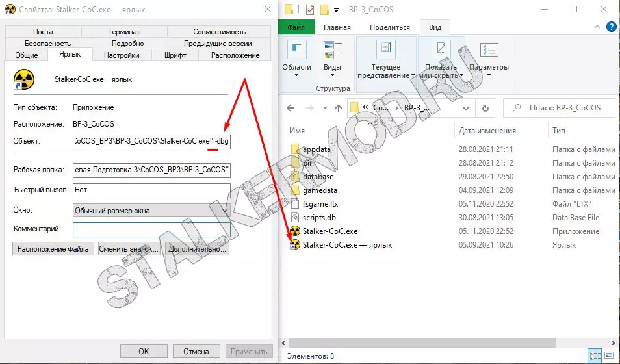Screen dimensions: 620x364
Task: Click the blue help question mark icon
Action: [612, 27]
